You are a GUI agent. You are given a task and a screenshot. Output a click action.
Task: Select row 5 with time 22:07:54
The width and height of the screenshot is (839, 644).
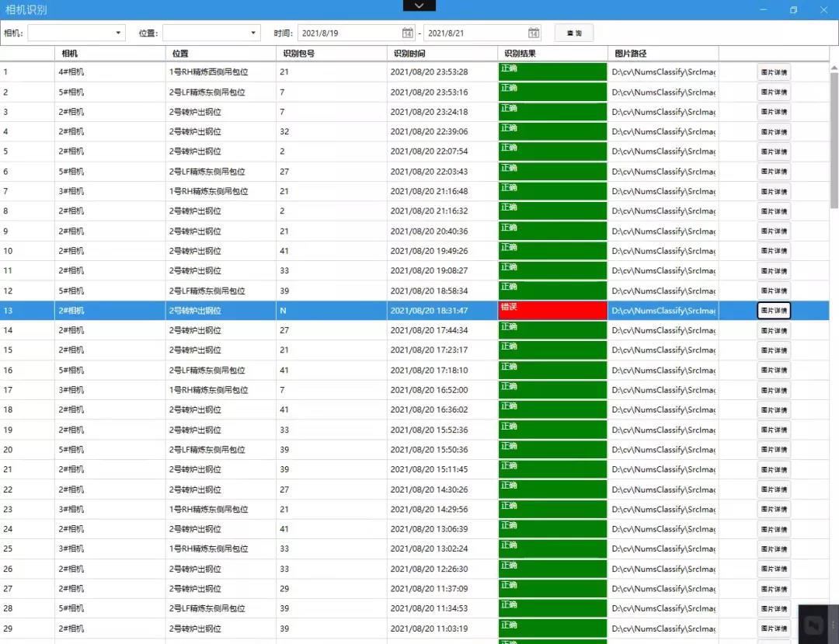[x=429, y=151]
